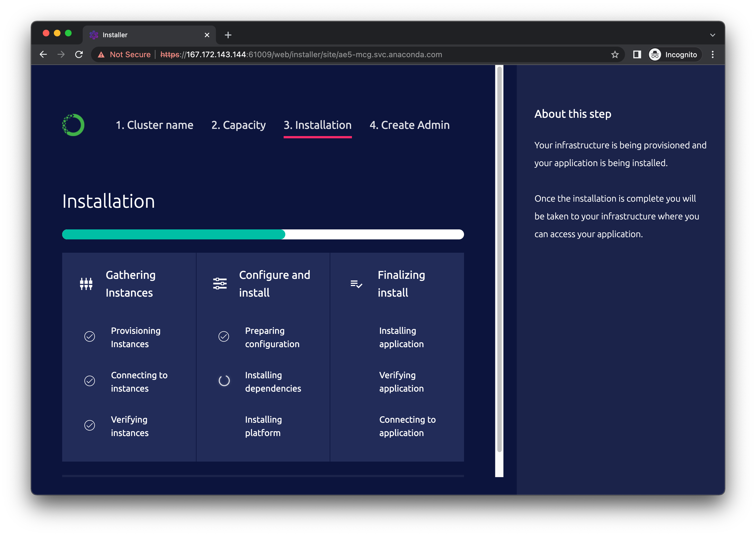This screenshot has height=536, width=756.
Task: Click the installation progress bar
Action: 263,234
